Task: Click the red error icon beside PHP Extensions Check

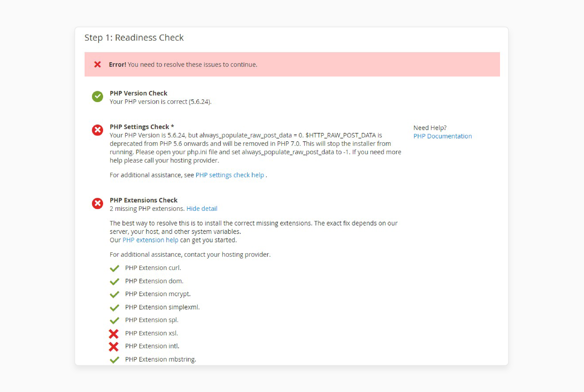Action: tap(97, 203)
